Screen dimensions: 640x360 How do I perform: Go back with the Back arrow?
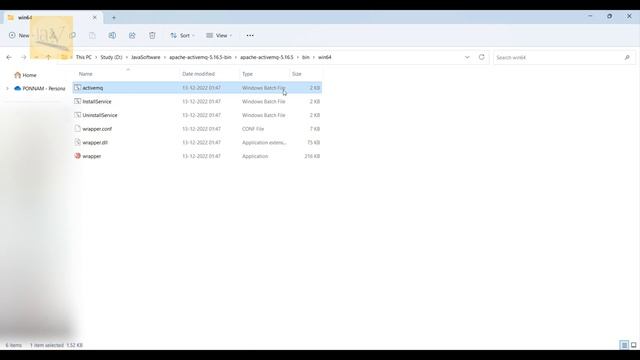tap(9, 58)
